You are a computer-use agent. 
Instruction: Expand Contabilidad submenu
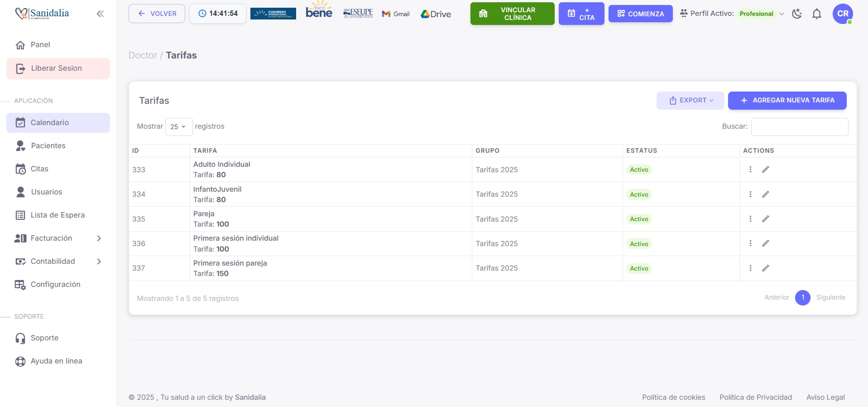[x=58, y=262]
